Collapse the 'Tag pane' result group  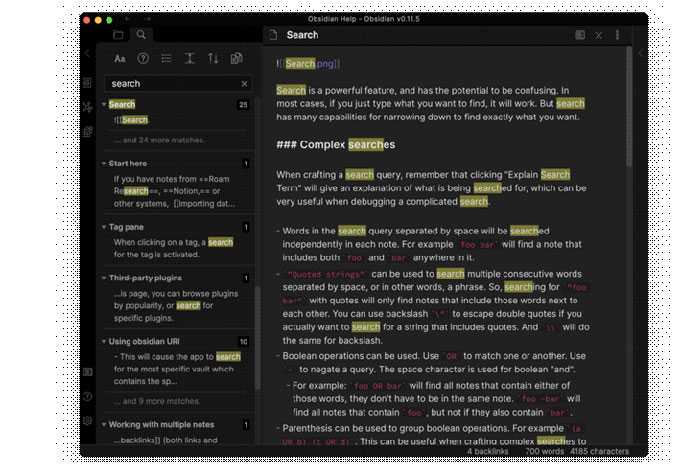coord(103,227)
